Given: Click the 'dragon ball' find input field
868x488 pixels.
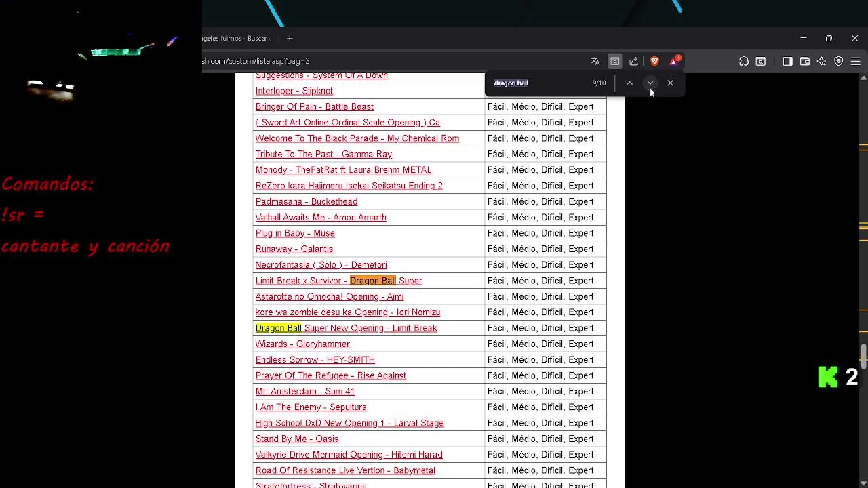Looking at the screenshot, I should pos(539,83).
